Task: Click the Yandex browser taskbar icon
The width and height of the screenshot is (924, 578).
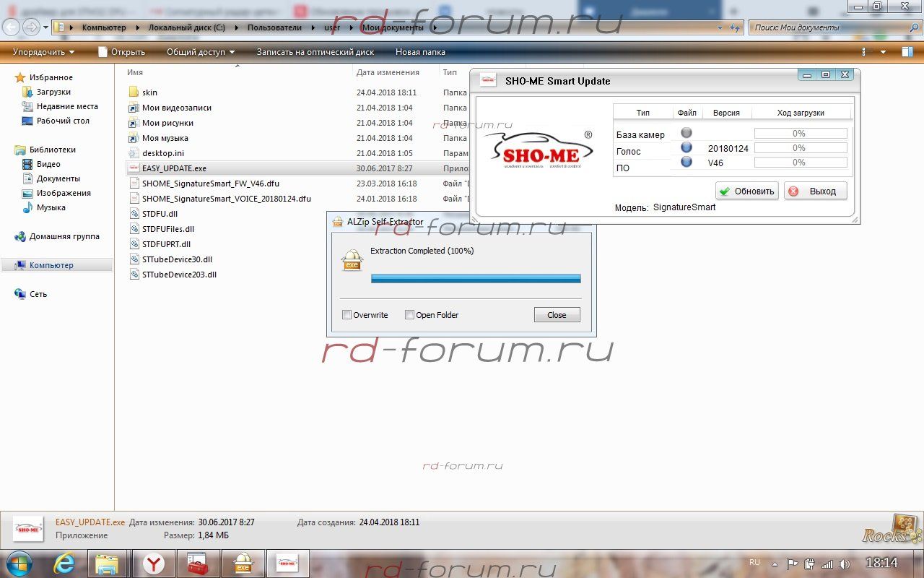Action: [153, 564]
